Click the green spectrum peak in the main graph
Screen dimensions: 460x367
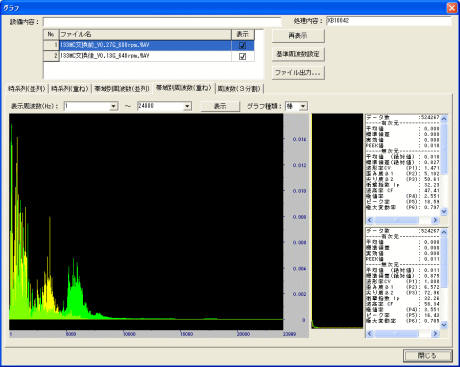point(75,287)
